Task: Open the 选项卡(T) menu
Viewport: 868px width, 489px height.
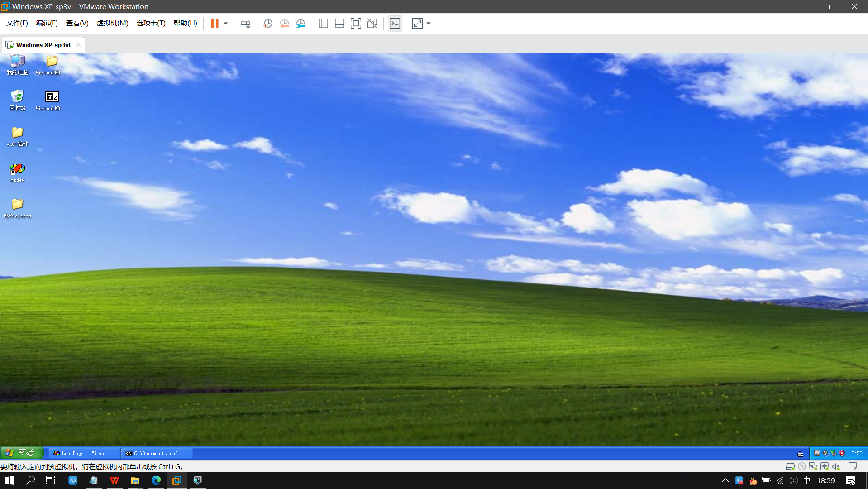Action: click(x=151, y=23)
